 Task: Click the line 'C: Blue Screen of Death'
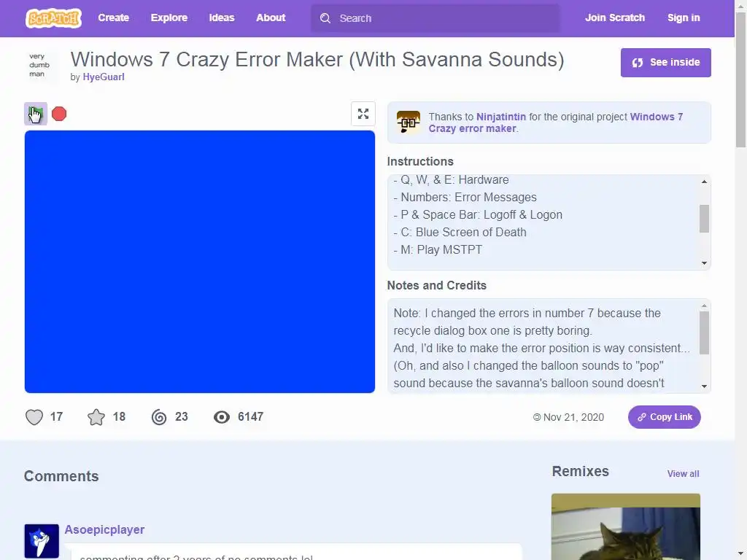460,233
